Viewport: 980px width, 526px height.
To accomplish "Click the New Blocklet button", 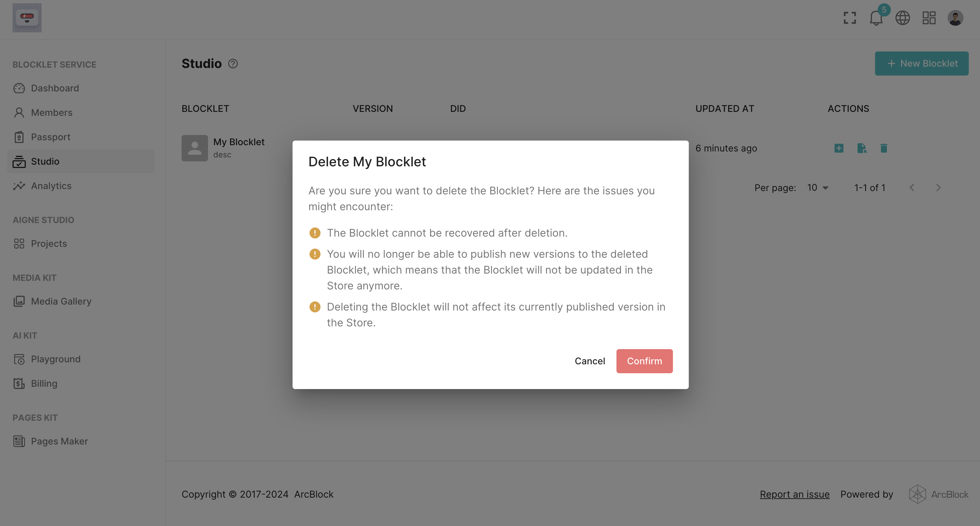I will point(922,63).
